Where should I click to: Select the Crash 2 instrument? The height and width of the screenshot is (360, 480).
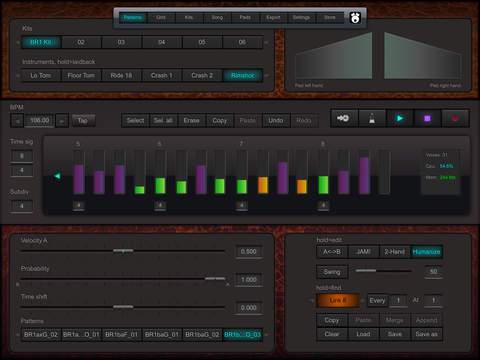click(202, 76)
